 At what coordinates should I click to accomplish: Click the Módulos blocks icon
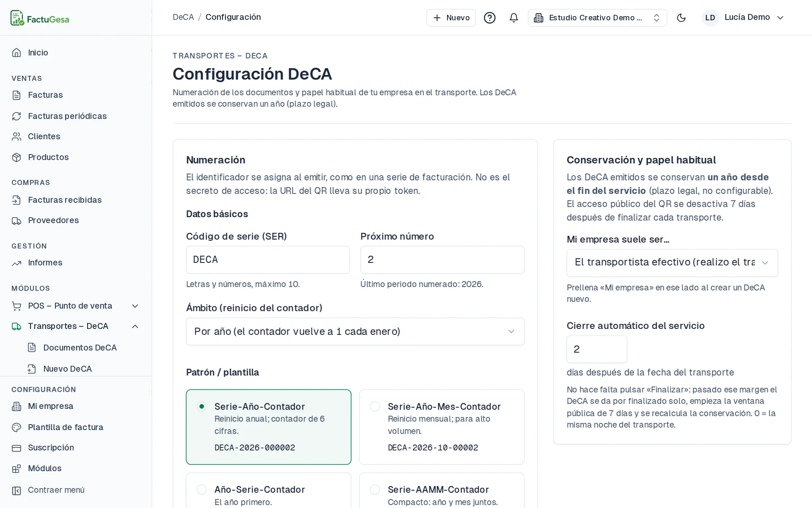tap(16, 469)
